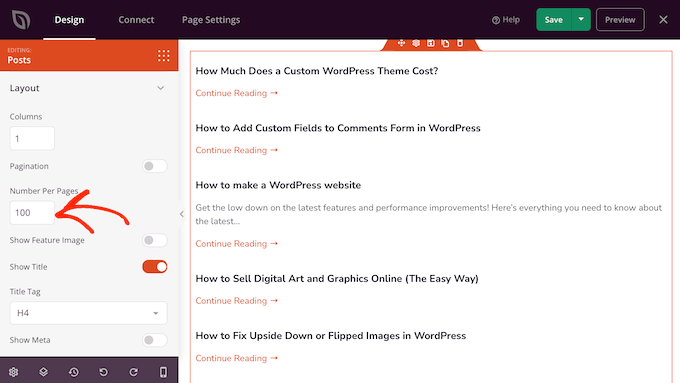Click the redo arrow icon
680x383 pixels.
point(134,372)
